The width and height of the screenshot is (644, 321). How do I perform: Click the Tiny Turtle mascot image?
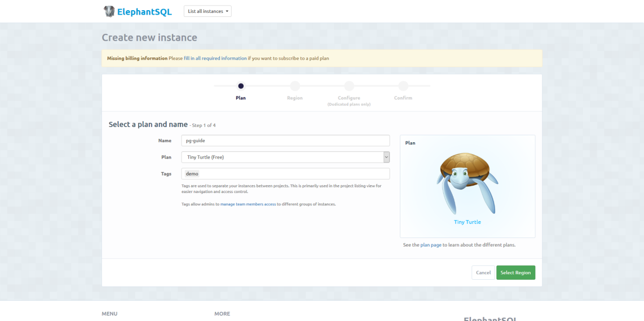[467, 183]
